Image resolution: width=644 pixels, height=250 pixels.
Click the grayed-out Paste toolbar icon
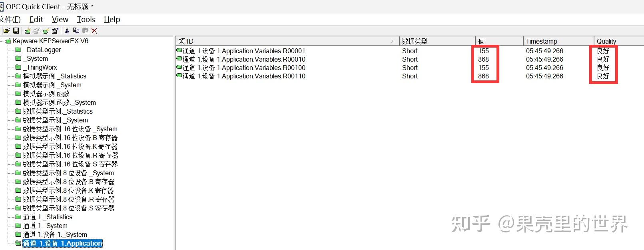click(85, 30)
